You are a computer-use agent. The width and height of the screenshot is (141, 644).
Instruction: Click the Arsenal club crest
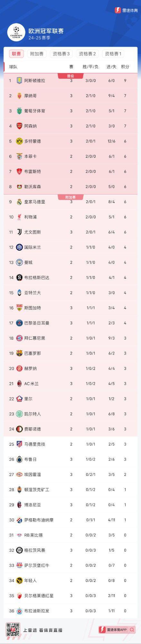20,126
